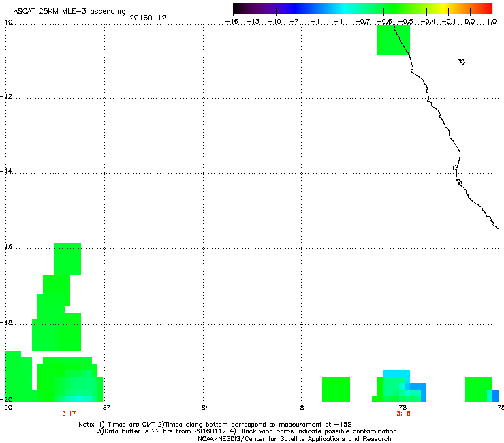Click the color bar label '-1'
This screenshot has width=504, height=443.
pos(338,22)
